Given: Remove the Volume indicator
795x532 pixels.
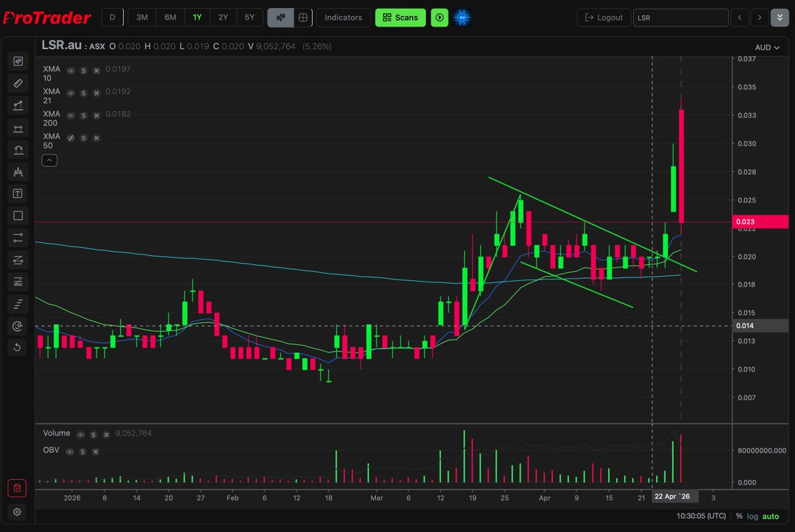Looking at the screenshot, I should click(106, 434).
